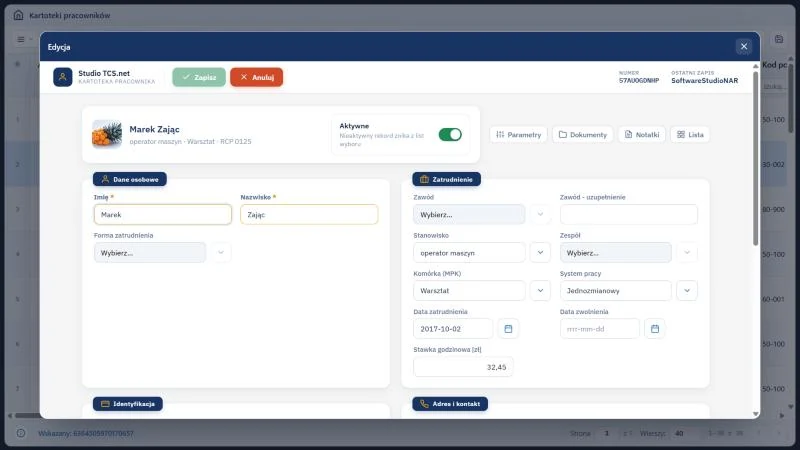
Task: Click the Stanowisko field with operator maszyn
Action: point(469,253)
